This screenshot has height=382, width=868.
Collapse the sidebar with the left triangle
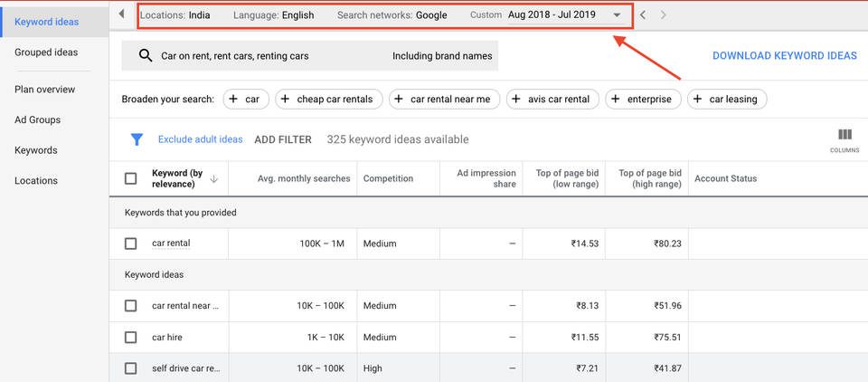click(x=121, y=14)
